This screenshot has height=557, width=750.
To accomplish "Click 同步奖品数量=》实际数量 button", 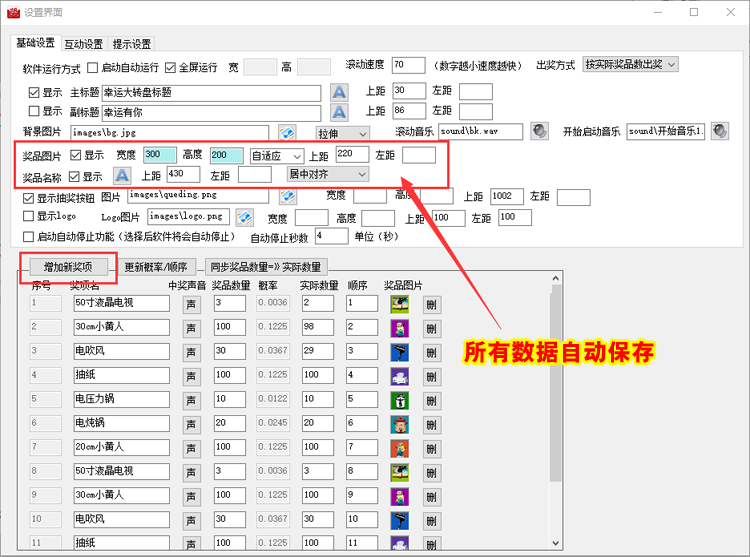I will pyautogui.click(x=266, y=267).
